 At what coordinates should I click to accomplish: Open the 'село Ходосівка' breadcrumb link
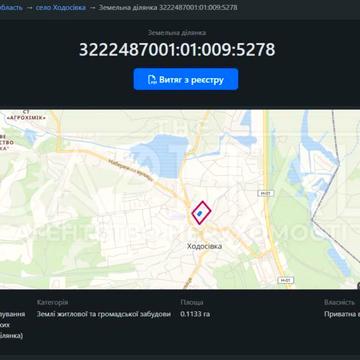[61, 7]
